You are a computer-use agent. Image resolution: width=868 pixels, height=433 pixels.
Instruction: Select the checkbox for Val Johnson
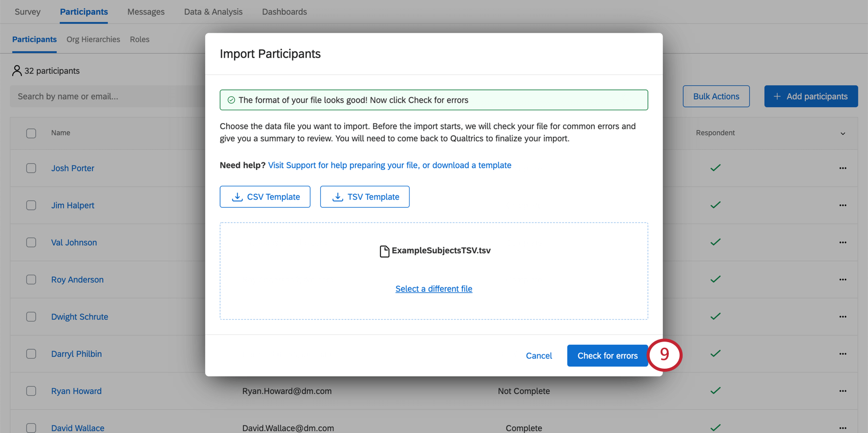(x=31, y=243)
